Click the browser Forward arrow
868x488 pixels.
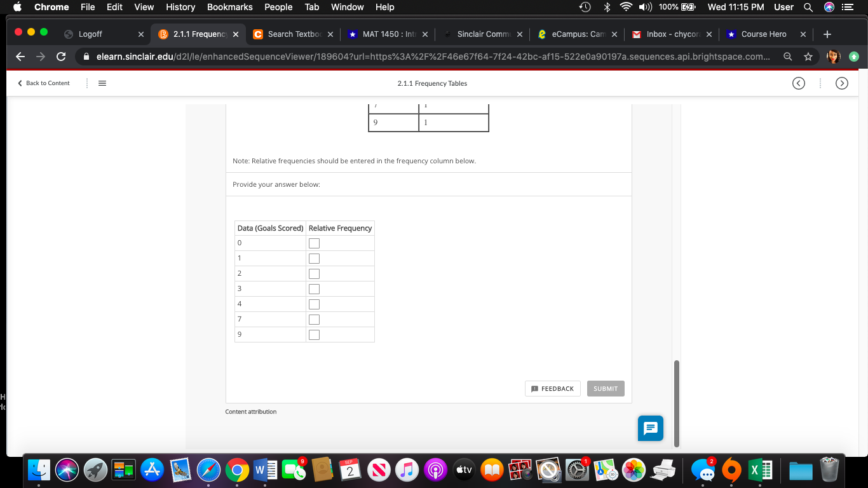(41, 57)
